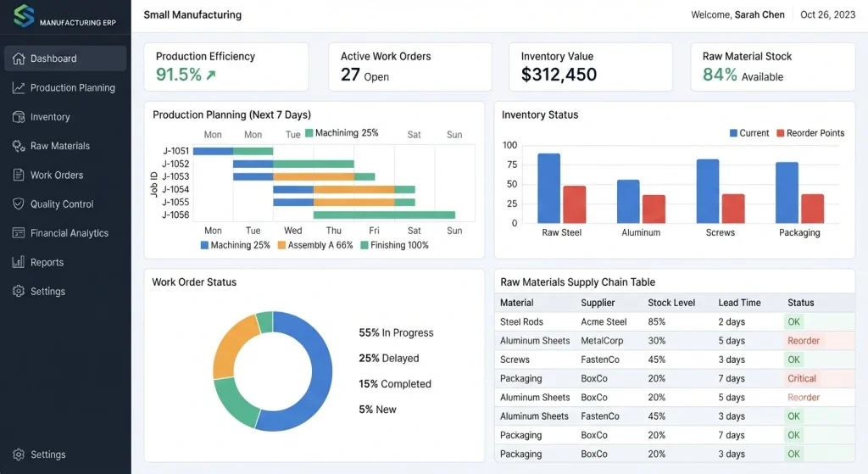Click the Financial Analytics icon
This screenshot has width=868, height=474.
[19, 233]
